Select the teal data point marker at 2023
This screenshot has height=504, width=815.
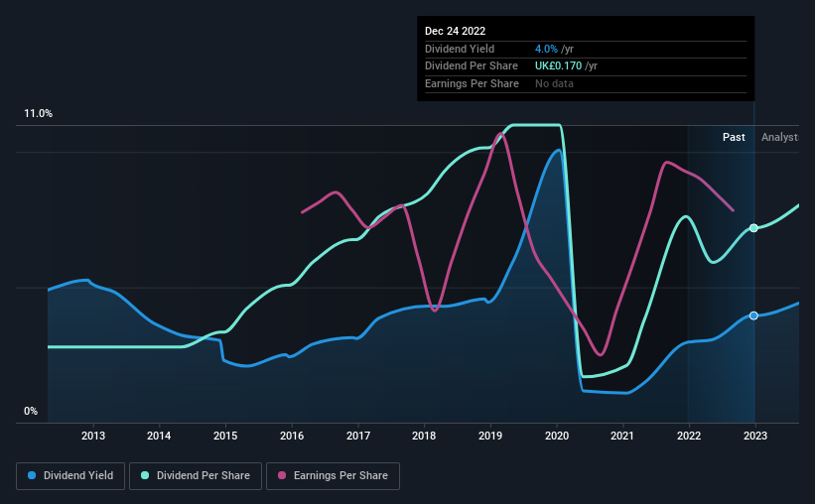click(753, 228)
